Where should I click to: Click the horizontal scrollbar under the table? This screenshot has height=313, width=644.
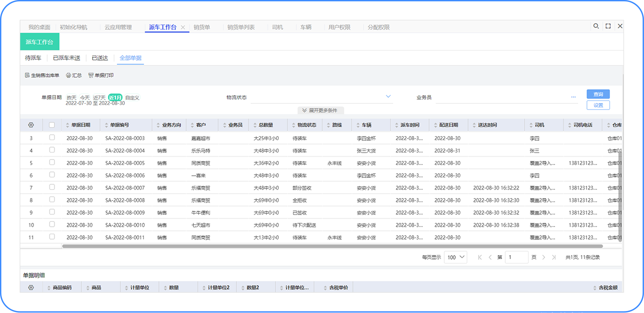pyautogui.click(x=332, y=246)
